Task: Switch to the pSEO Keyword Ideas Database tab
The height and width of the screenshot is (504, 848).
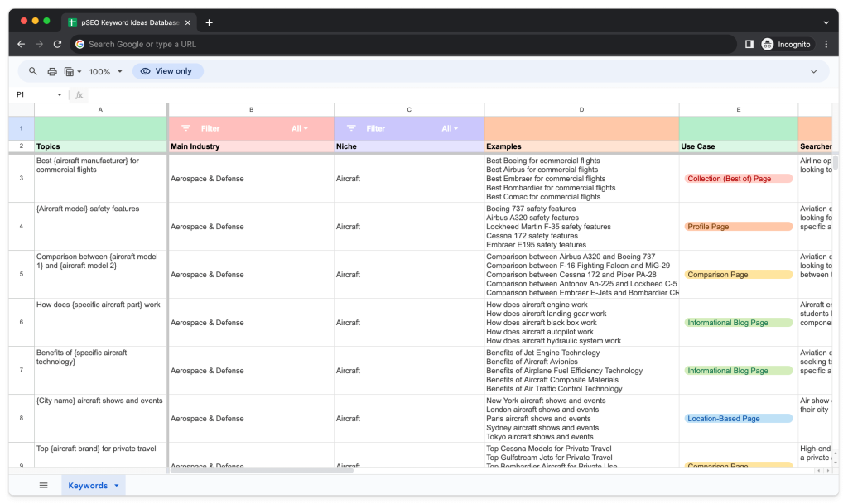Action: tap(124, 23)
